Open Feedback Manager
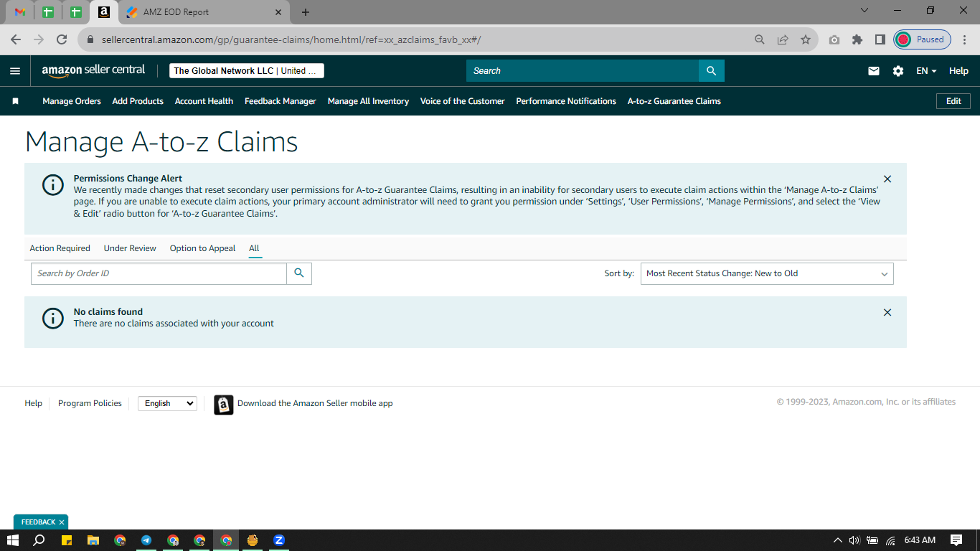This screenshot has width=980, height=551. point(281,101)
